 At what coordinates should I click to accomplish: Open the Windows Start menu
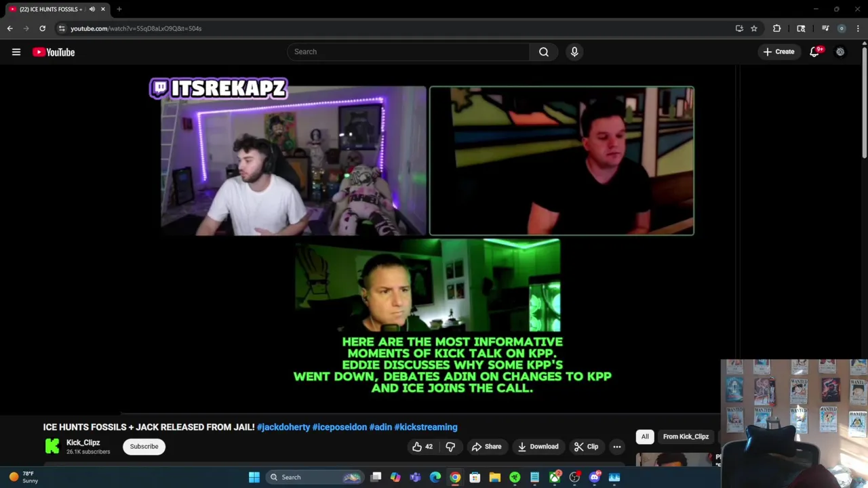254,477
